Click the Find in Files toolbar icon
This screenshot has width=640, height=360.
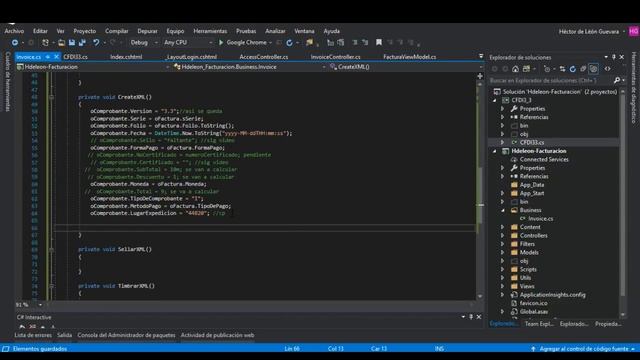click(x=309, y=42)
